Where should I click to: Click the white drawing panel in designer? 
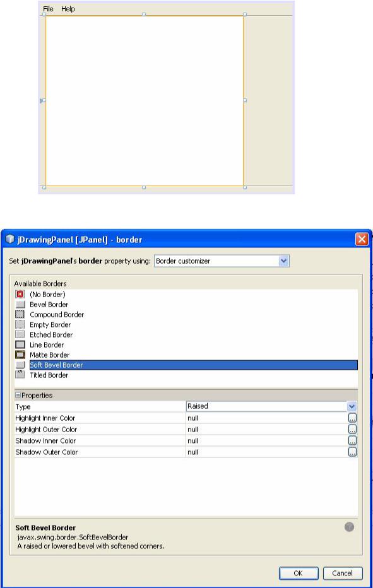coord(145,100)
